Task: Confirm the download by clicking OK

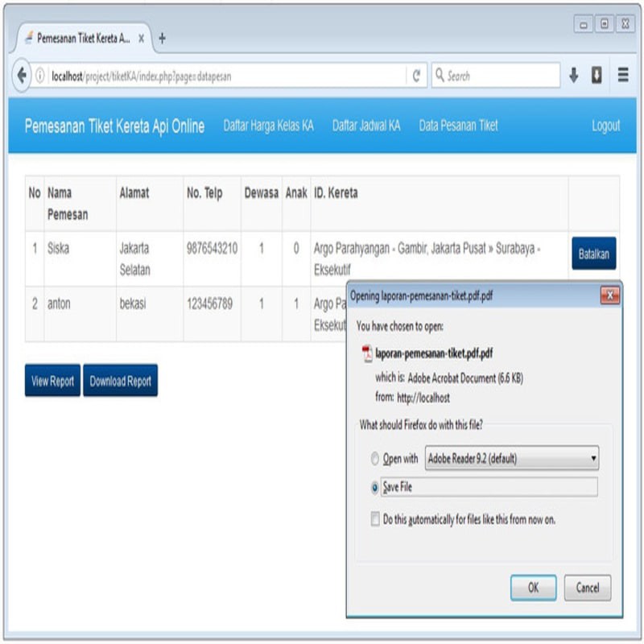Action: coord(533,587)
